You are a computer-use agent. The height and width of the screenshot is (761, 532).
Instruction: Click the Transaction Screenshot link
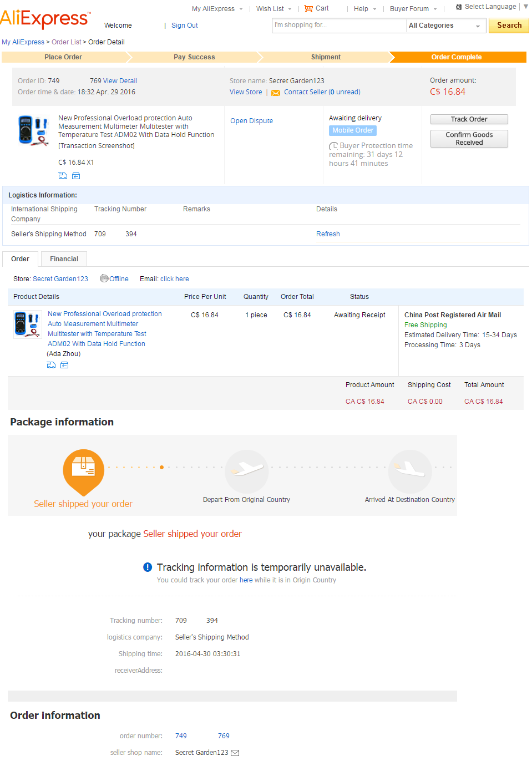(97, 146)
